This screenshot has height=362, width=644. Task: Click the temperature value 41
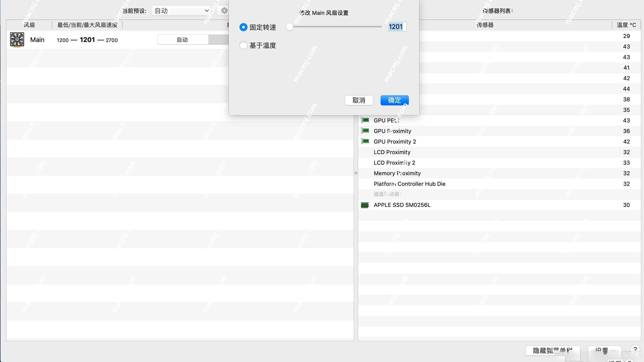coord(626,68)
